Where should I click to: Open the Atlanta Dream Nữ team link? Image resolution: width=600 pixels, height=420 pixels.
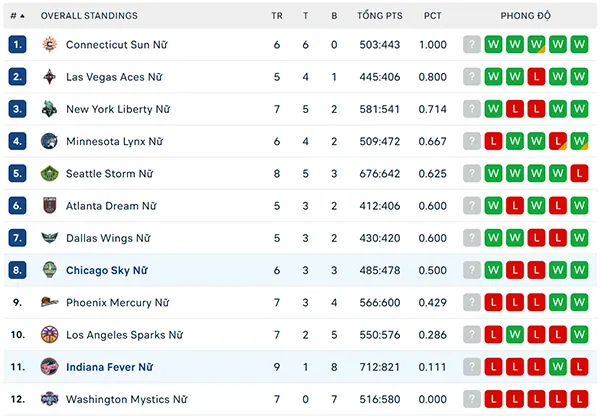point(111,206)
